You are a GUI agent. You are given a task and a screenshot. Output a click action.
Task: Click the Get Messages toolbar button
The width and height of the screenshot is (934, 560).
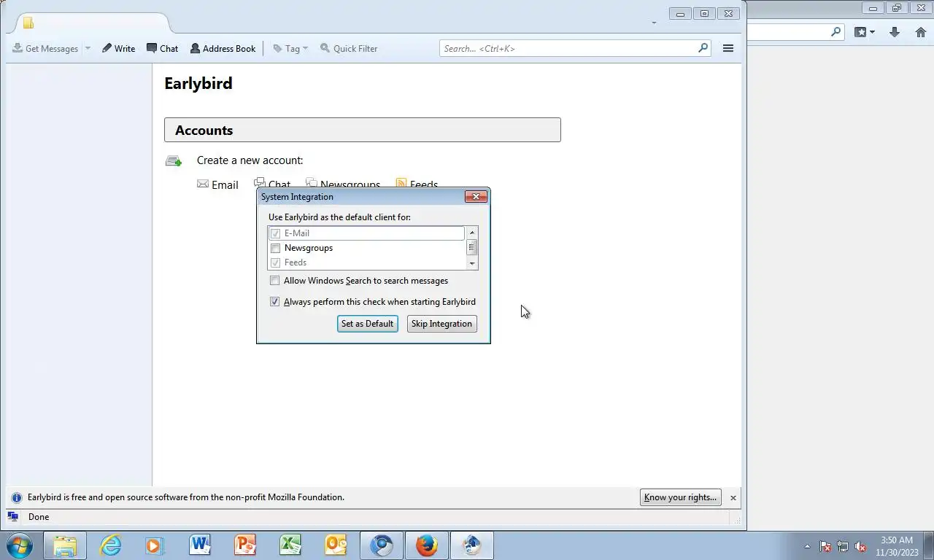45,48
